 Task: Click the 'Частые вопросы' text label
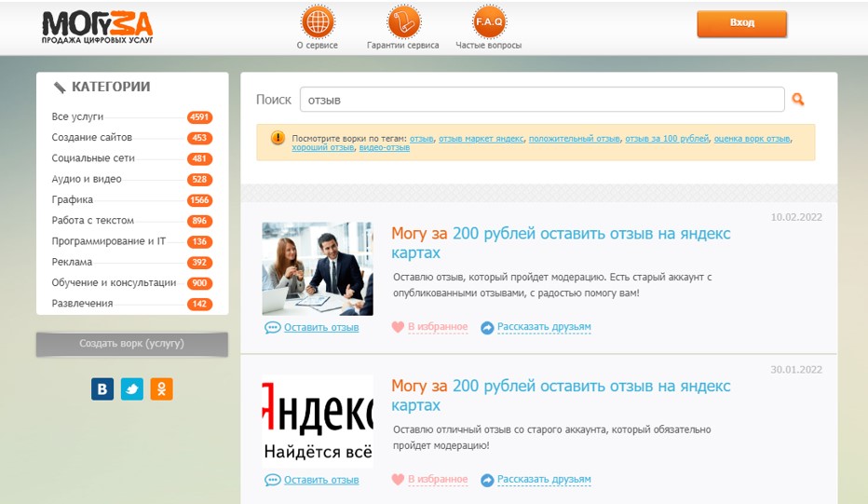coord(489,46)
